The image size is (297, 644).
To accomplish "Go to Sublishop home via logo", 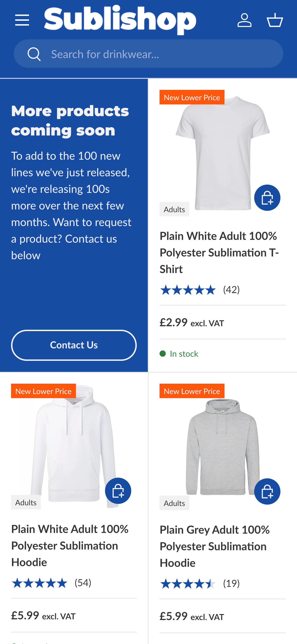I will pos(120,20).
